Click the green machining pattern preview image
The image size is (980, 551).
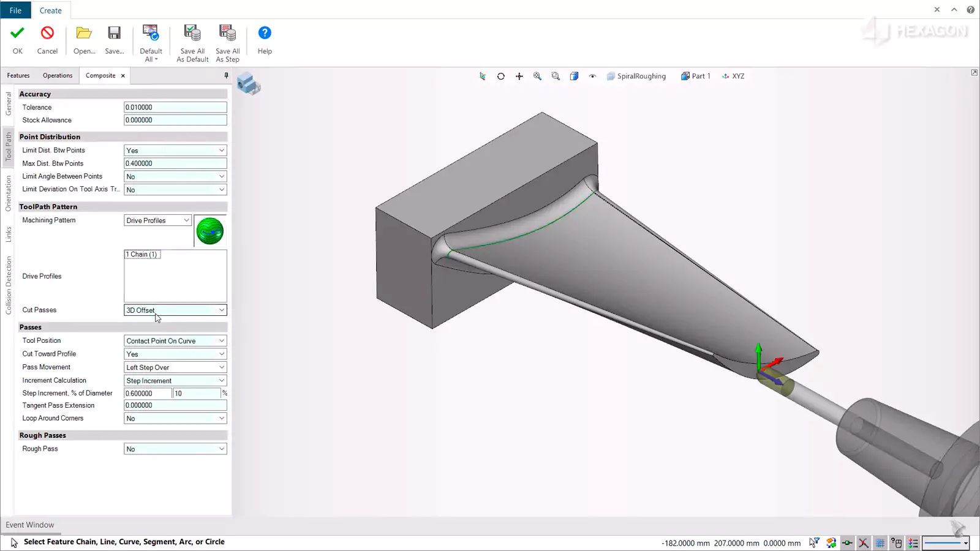(x=210, y=231)
